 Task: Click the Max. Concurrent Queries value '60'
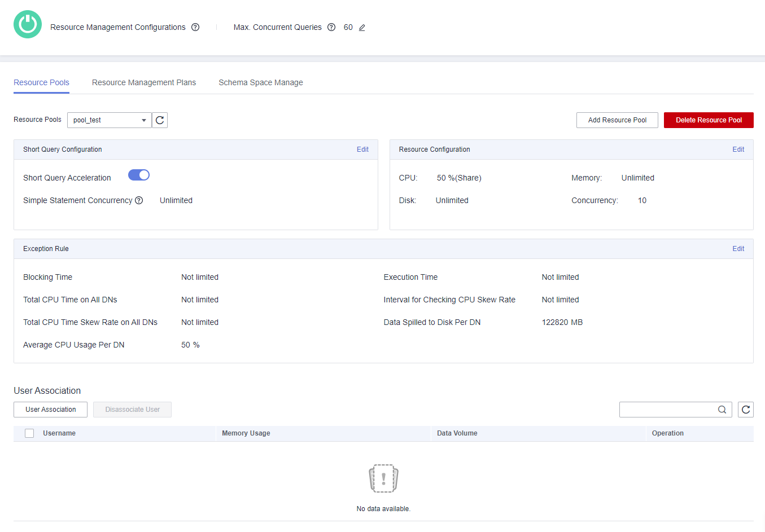click(348, 27)
